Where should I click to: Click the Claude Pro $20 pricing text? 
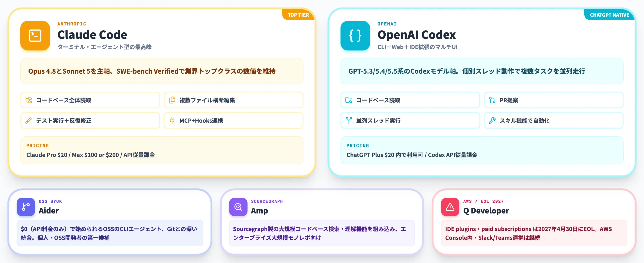[x=90, y=155]
